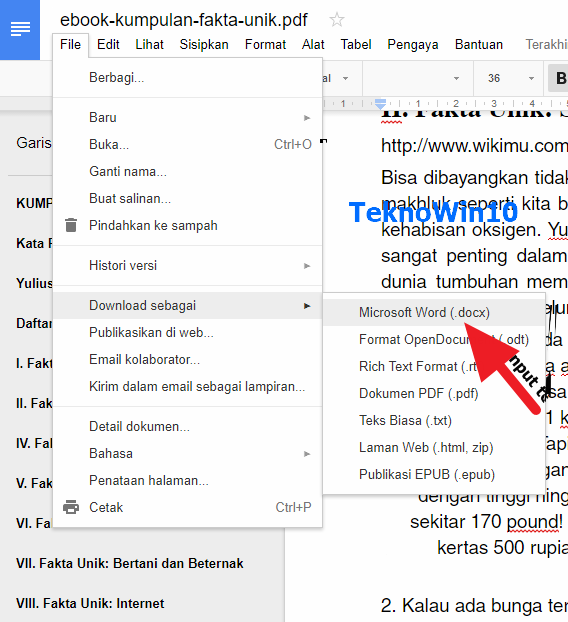The image size is (568, 622).
Task: Open the font family dropdown arrow
Action: (x=457, y=79)
